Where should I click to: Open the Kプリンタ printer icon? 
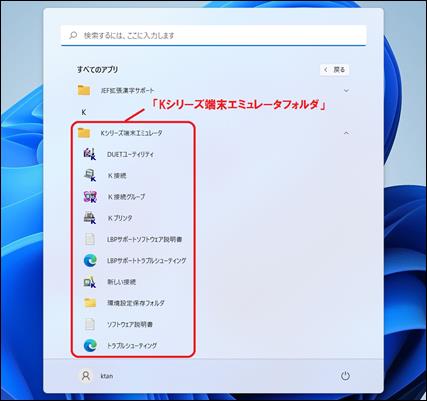[x=90, y=218]
